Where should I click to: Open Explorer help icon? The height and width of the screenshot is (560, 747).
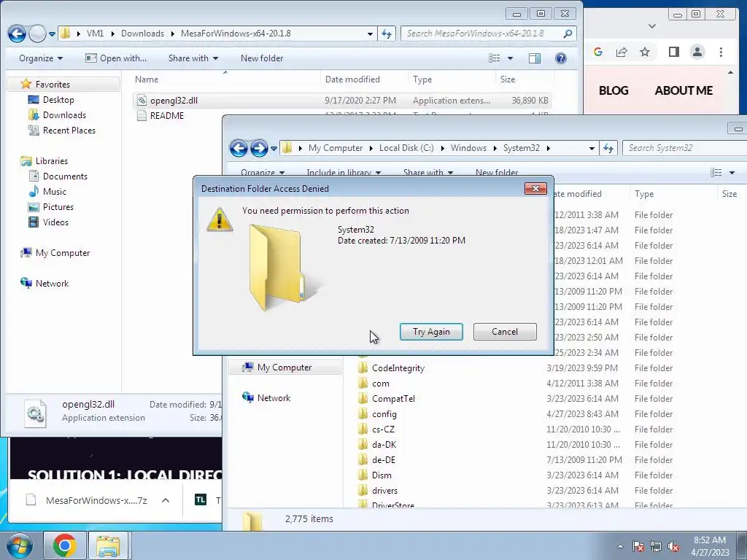(561, 58)
